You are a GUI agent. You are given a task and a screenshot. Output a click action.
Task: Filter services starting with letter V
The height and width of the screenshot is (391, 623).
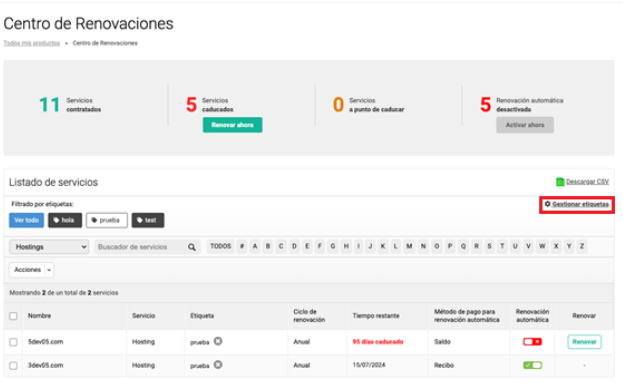pyautogui.click(x=528, y=246)
